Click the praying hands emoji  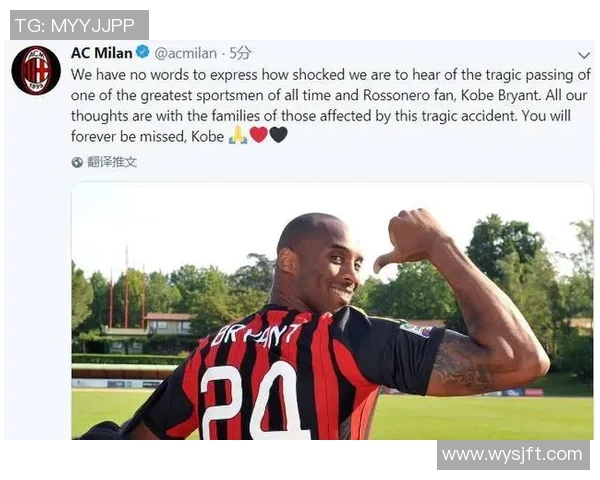(x=238, y=135)
